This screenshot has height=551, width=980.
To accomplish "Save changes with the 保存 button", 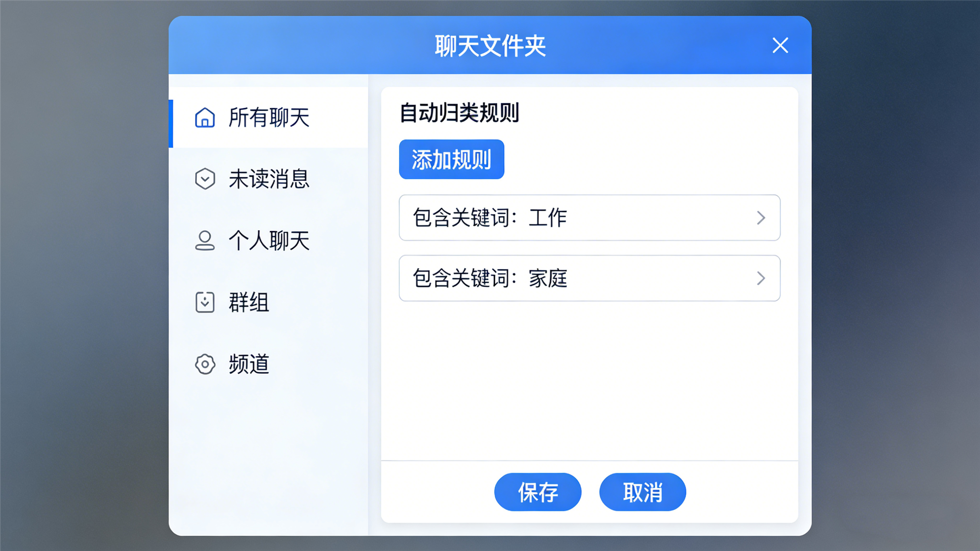I will [x=538, y=492].
